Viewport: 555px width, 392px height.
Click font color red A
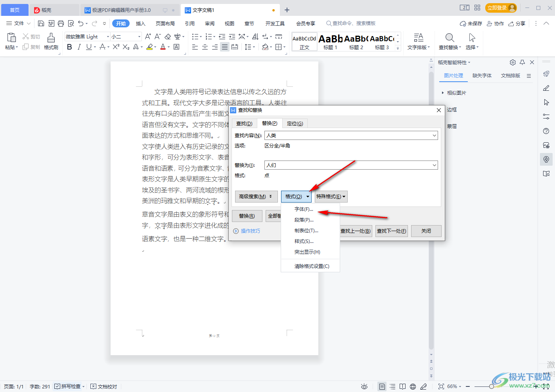point(163,47)
